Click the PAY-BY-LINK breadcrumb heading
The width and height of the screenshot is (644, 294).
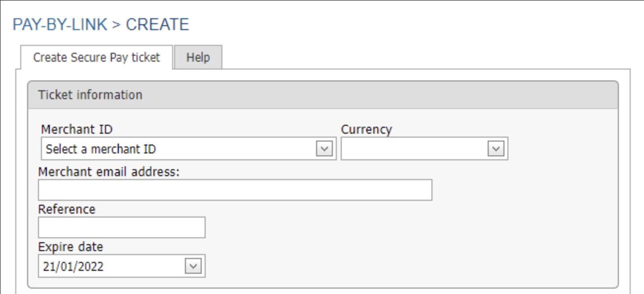60,25
